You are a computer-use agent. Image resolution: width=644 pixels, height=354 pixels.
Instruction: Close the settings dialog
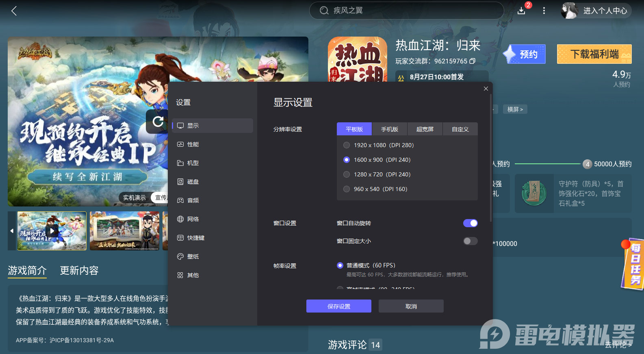(486, 89)
